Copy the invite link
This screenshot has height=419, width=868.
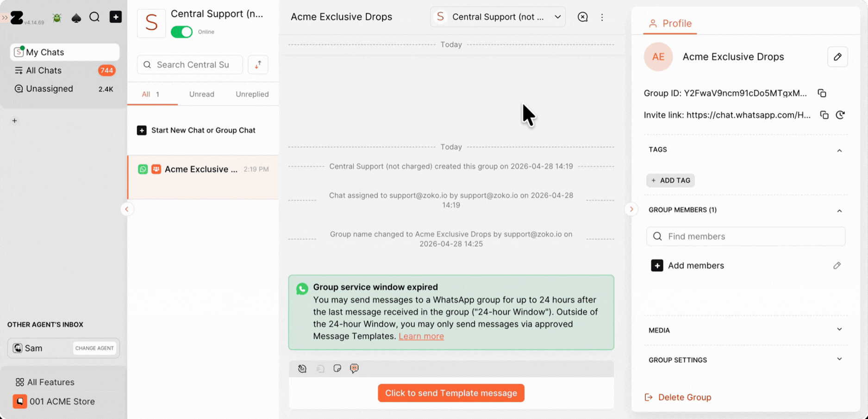coord(824,115)
